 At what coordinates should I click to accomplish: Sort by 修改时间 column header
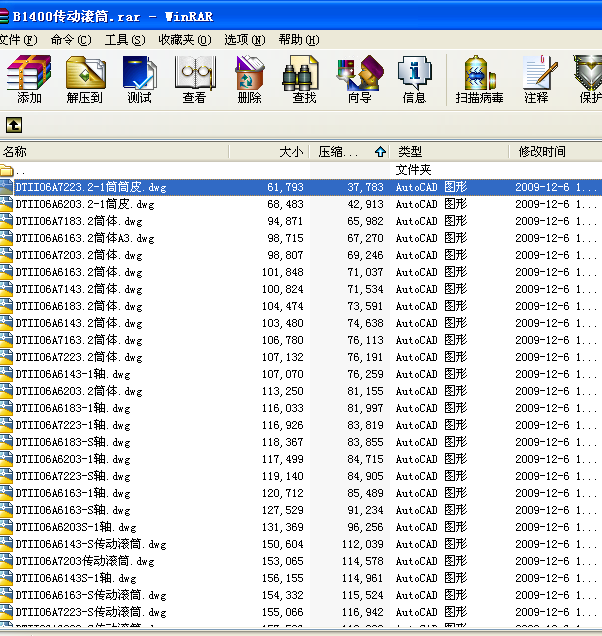pos(556,152)
